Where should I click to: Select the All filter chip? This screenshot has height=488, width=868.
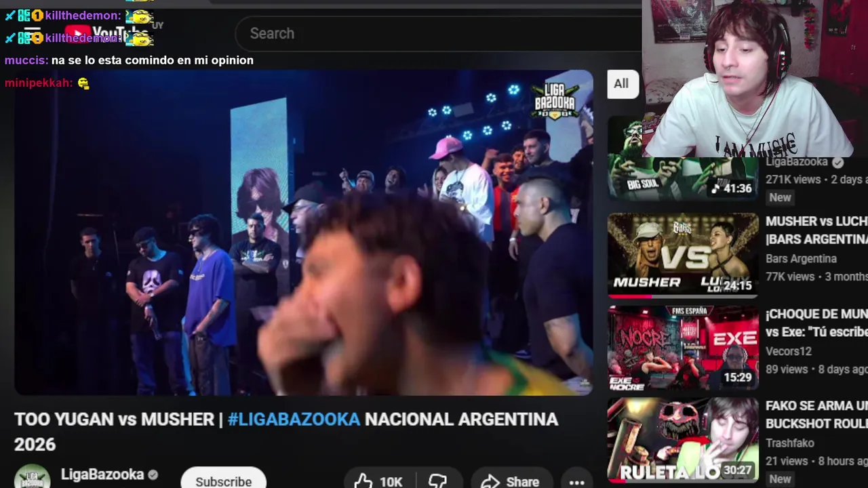[x=621, y=84]
